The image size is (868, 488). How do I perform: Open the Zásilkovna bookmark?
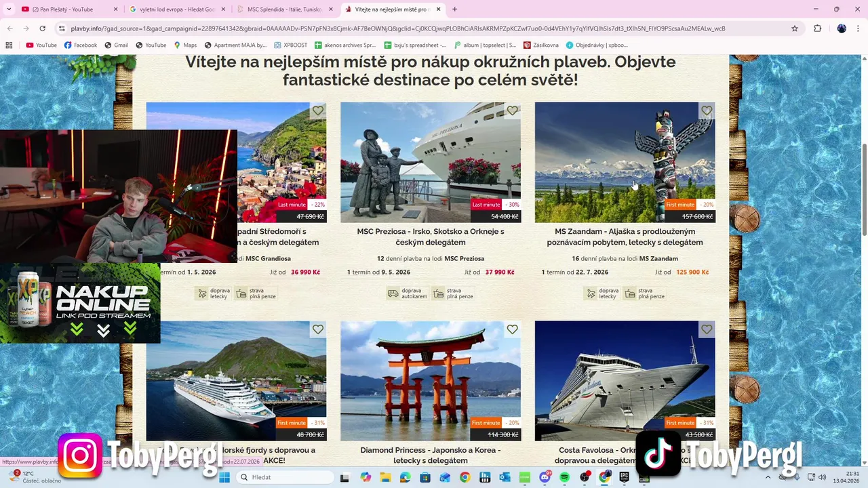tap(541, 45)
